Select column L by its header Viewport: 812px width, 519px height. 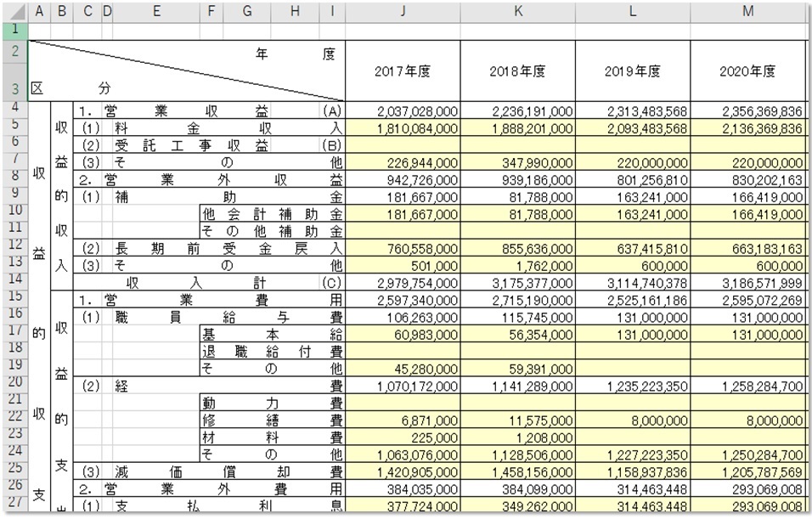(x=633, y=12)
